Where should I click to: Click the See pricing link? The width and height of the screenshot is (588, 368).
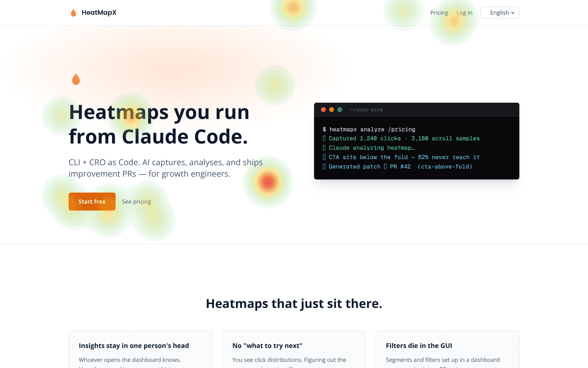click(136, 202)
